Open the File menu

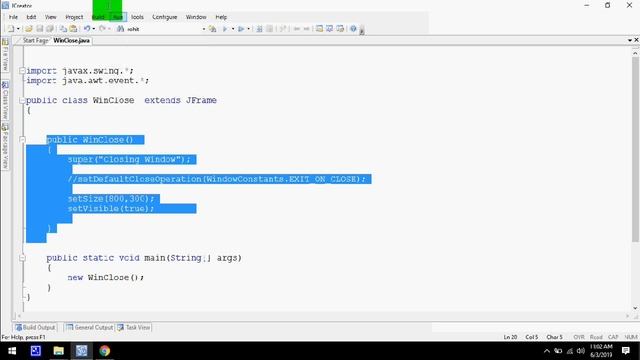pyautogui.click(x=13, y=17)
